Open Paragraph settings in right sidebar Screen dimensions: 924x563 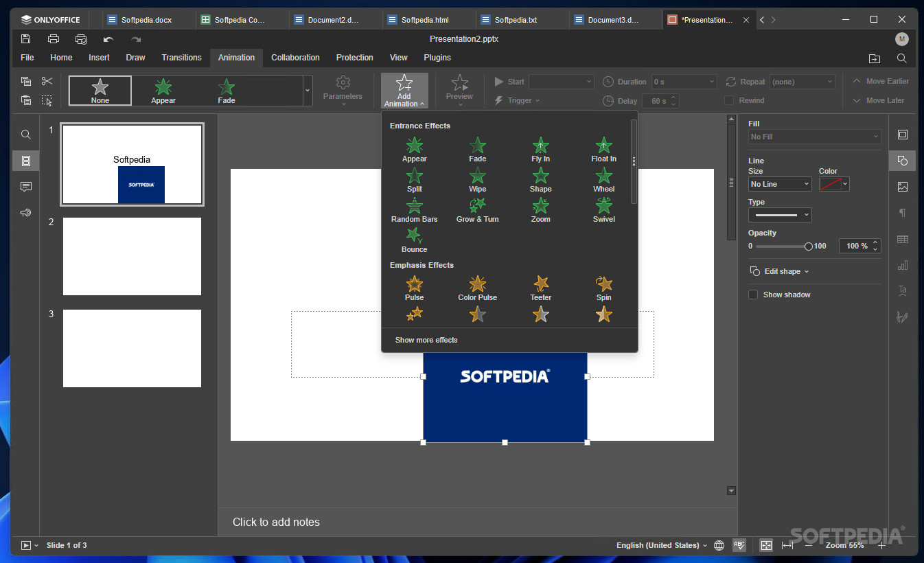[903, 213]
